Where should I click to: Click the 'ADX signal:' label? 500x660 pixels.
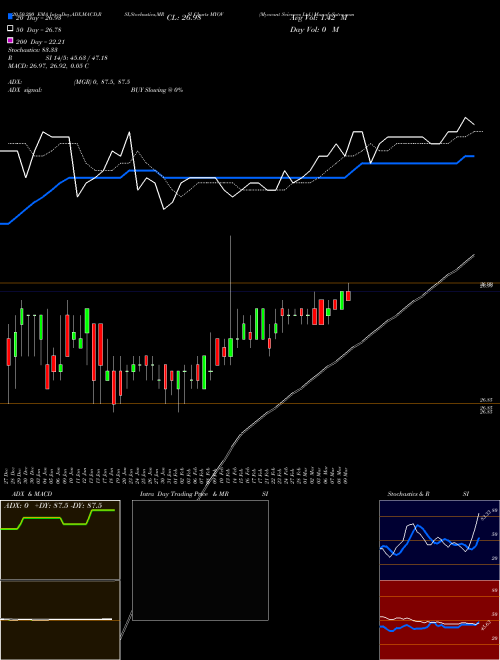pyautogui.click(x=25, y=90)
